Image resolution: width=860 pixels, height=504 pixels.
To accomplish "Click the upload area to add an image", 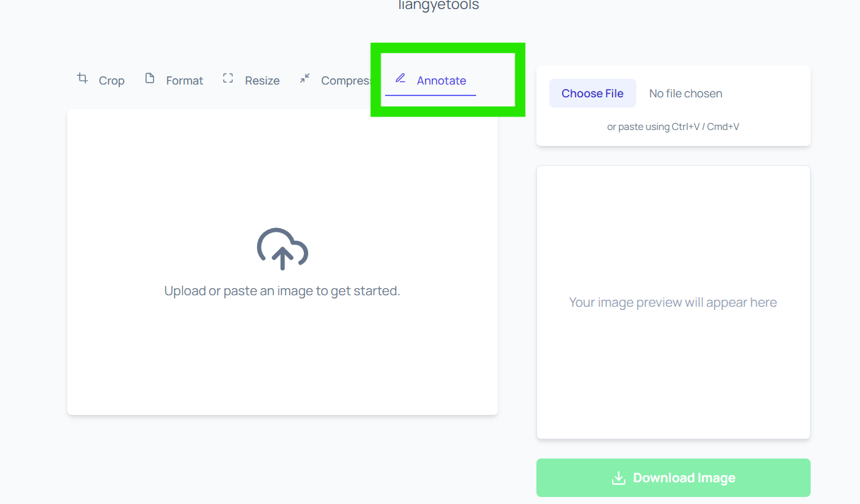I will click(x=282, y=263).
